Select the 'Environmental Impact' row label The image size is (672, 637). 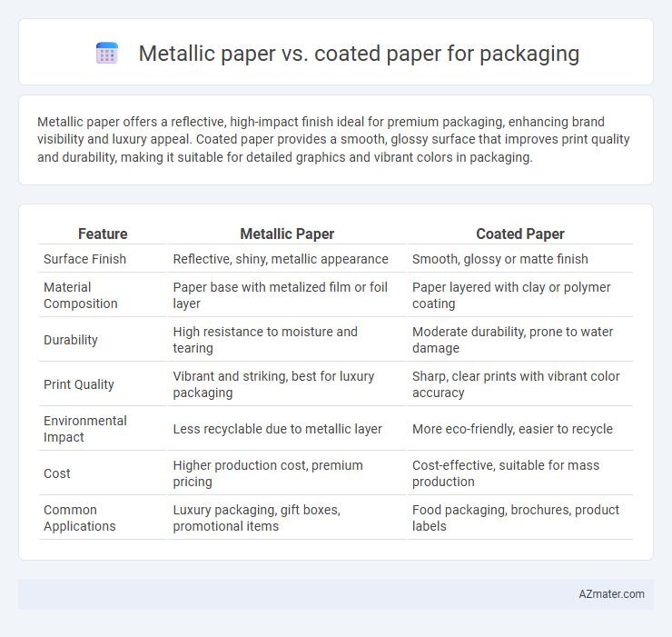click(85, 429)
